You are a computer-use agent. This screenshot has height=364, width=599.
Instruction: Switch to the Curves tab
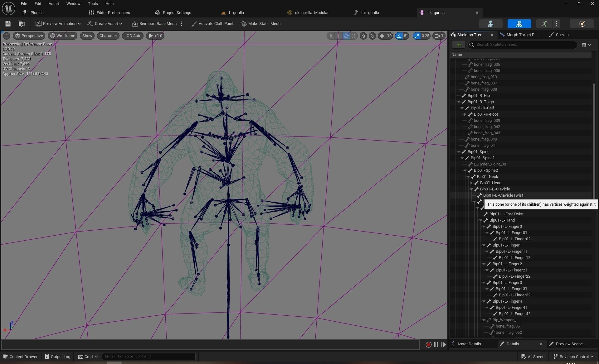562,35
